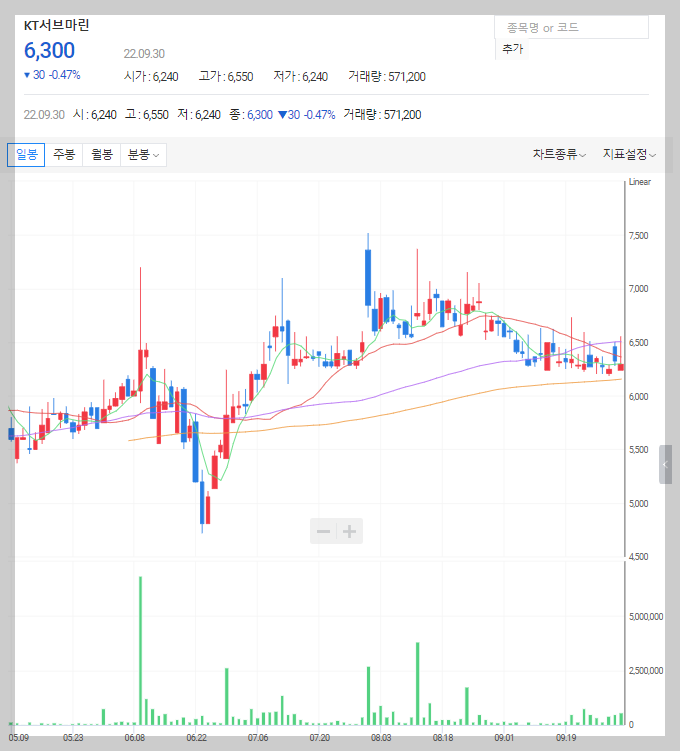
Task: Click the 05.23 date axis label
Action: click(73, 738)
